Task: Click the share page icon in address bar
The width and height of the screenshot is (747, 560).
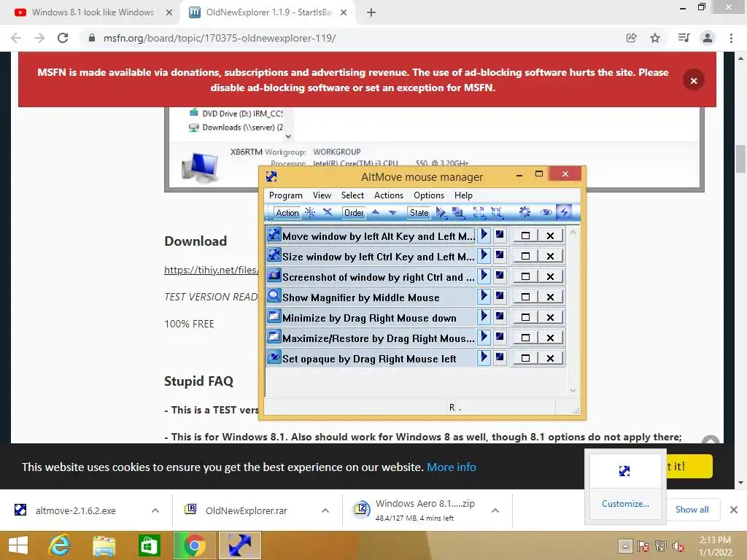Action: pos(631,38)
